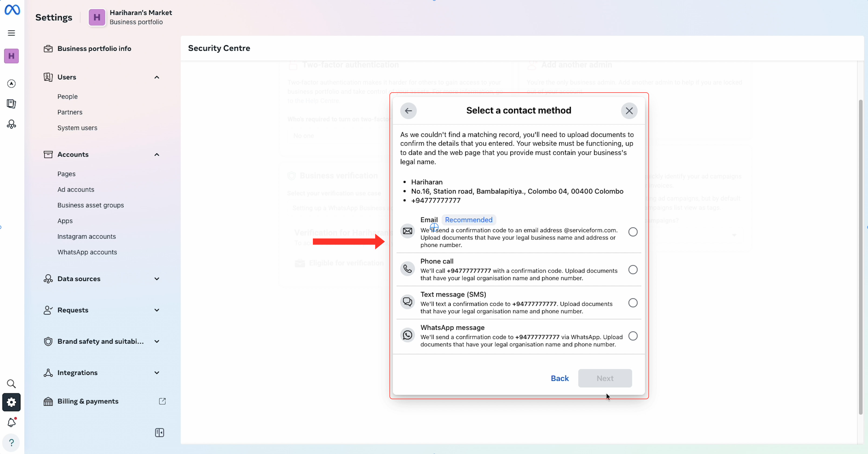This screenshot has height=454, width=868.
Task: Open the Settings gear icon
Action: (11, 402)
